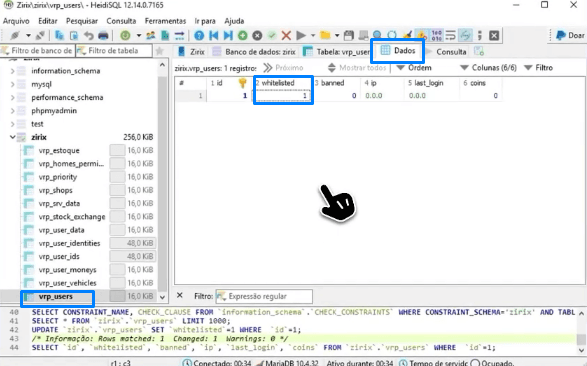The width and height of the screenshot is (587, 366).
Task: Click the star favorites icon beside the table filter
Action: (x=159, y=51)
